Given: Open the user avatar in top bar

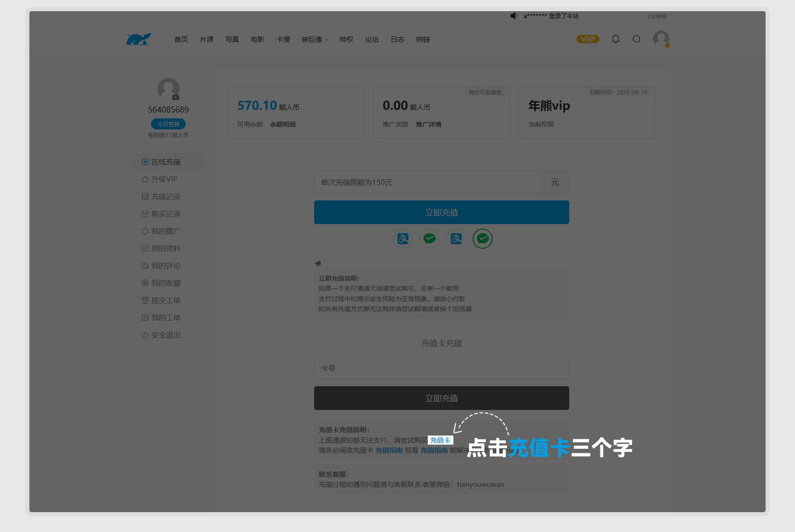Looking at the screenshot, I should [x=661, y=39].
